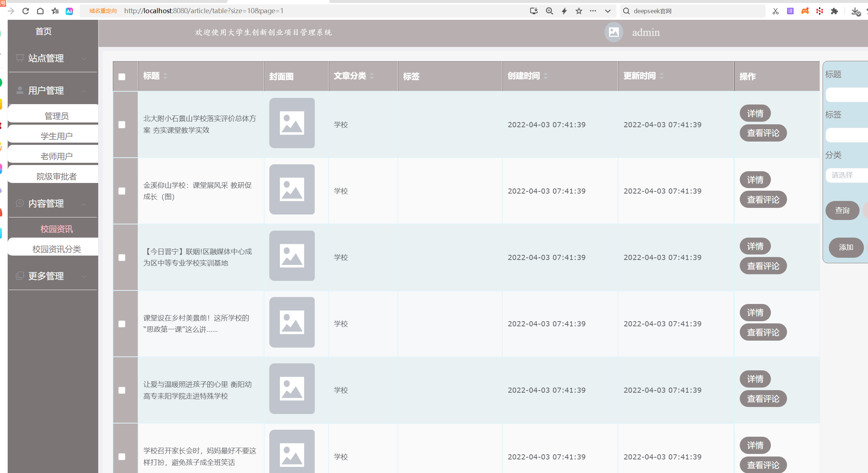Screen dimensions: 868x473
Task: Reload the page with the refresh icon
Action: (x=26, y=11)
